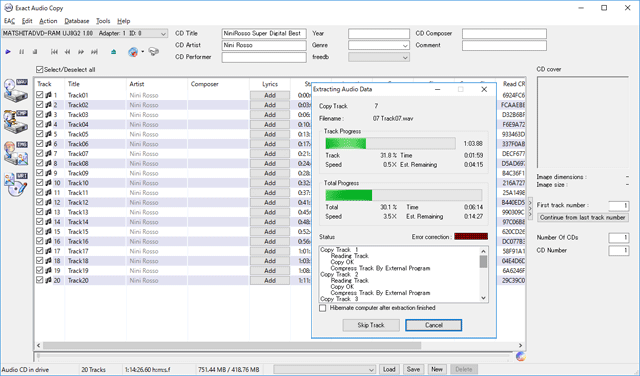Click music note icon of track 12

[48, 202]
